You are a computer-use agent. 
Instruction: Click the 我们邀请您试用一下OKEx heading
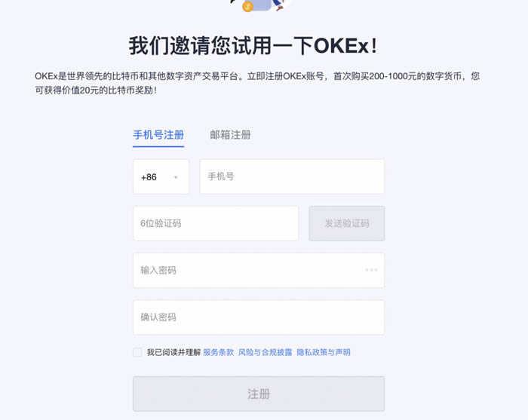point(253,45)
